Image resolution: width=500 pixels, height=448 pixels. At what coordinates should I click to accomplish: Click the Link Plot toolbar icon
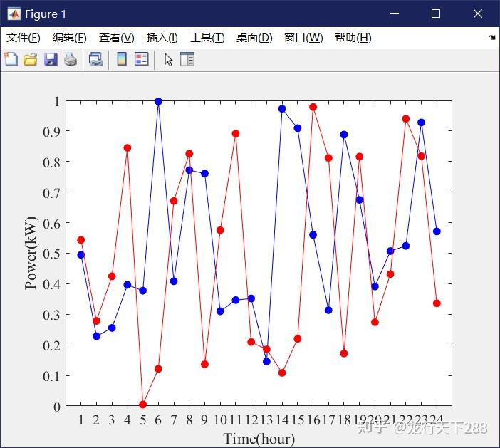click(x=96, y=60)
